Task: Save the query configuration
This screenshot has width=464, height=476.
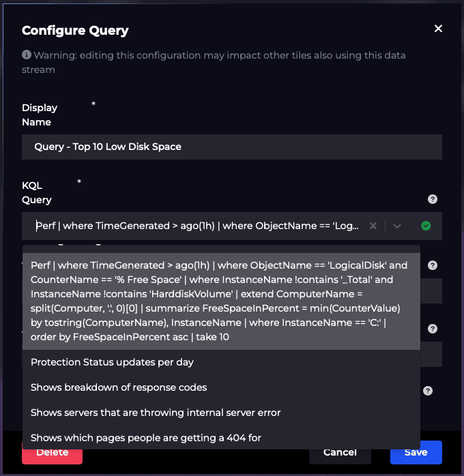Action: click(x=416, y=452)
